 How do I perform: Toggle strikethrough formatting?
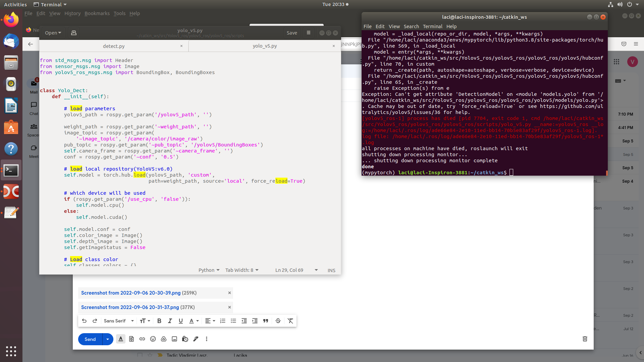click(x=278, y=321)
